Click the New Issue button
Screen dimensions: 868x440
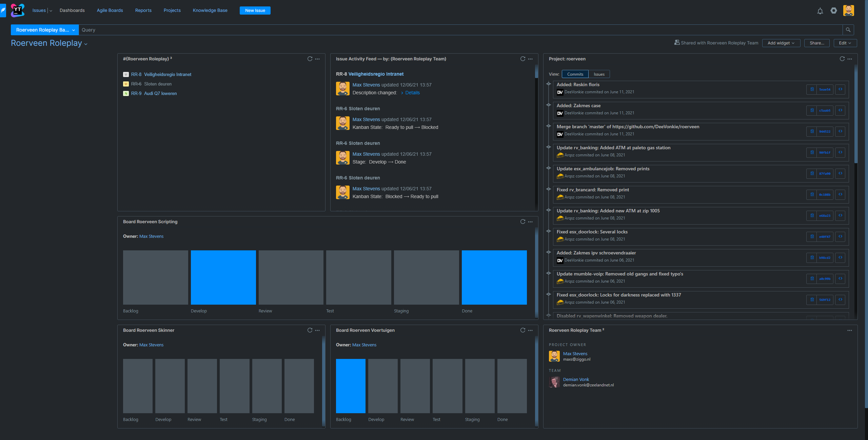tap(255, 11)
